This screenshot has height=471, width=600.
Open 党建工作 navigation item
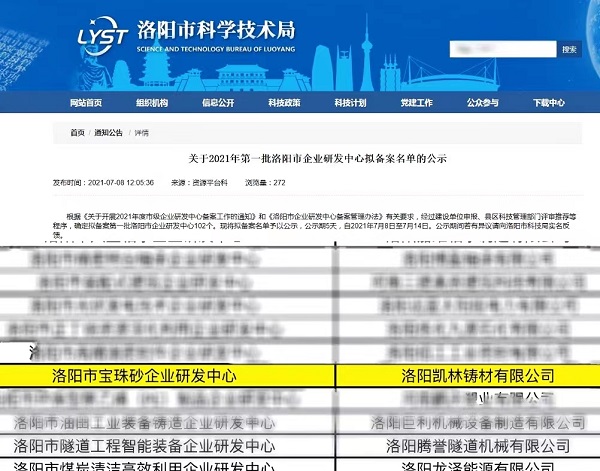[x=417, y=103]
